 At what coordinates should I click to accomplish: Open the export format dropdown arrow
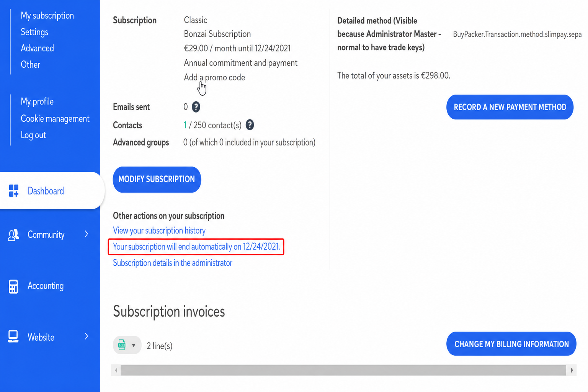point(134,346)
